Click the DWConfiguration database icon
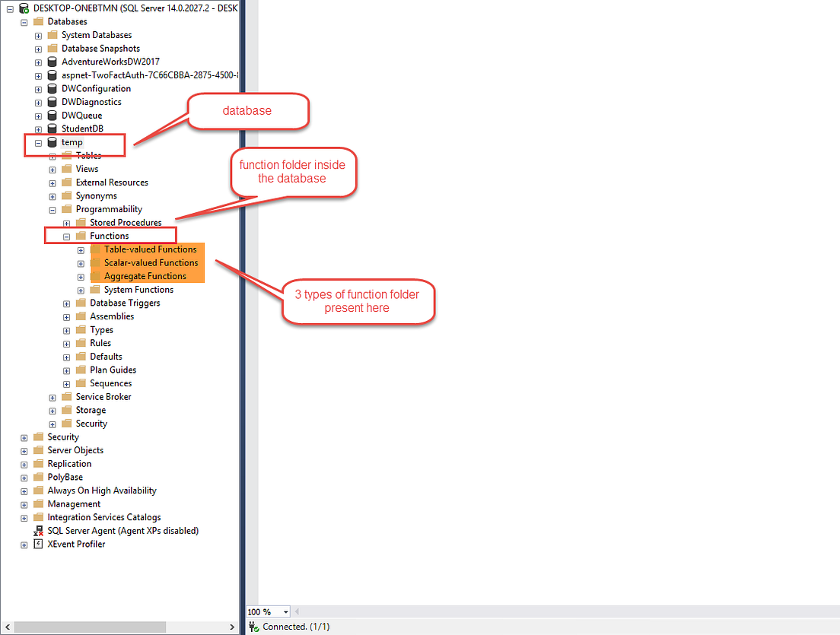840x635 pixels. pos(51,88)
